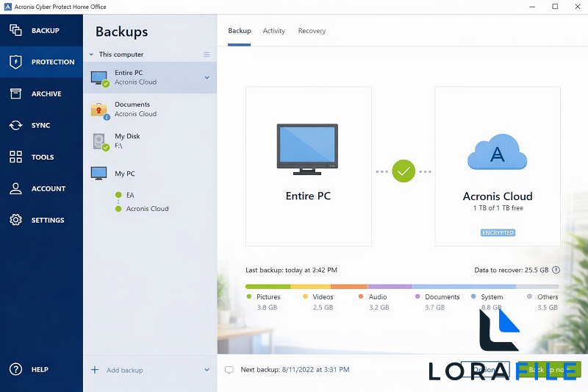Collapse the This computer group arrow

(x=91, y=54)
